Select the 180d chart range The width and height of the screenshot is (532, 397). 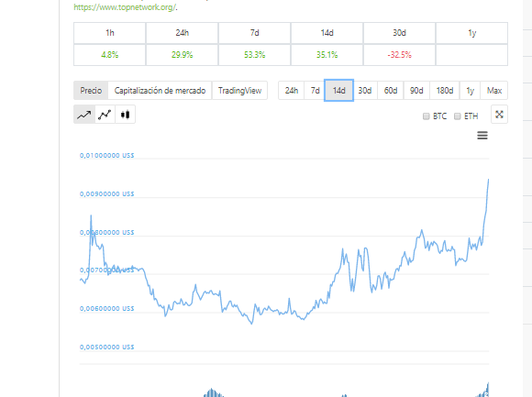click(x=445, y=91)
